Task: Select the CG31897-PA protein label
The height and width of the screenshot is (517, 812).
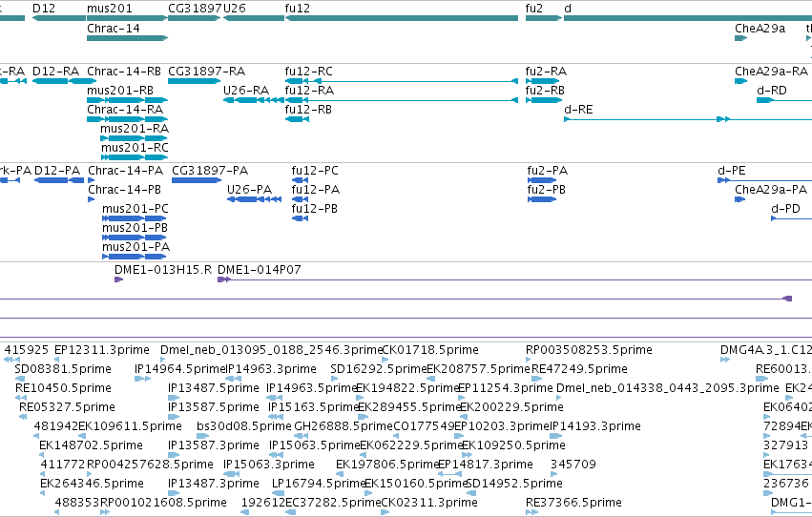Action: pyautogui.click(x=210, y=171)
